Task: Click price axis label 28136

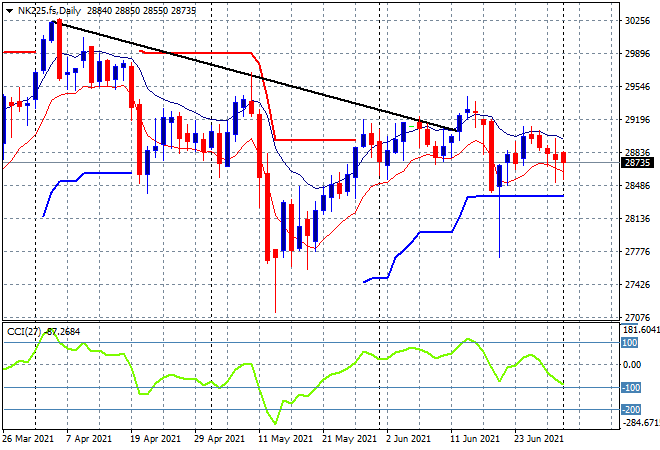Action: 637,218
